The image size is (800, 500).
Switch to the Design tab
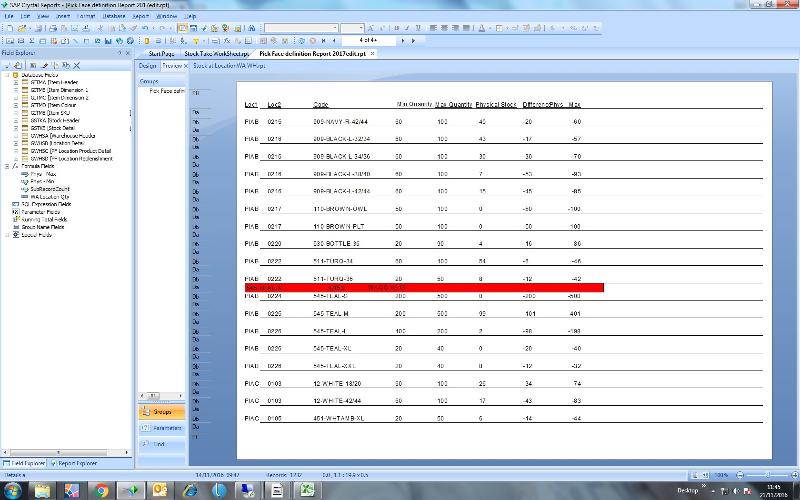coord(149,64)
